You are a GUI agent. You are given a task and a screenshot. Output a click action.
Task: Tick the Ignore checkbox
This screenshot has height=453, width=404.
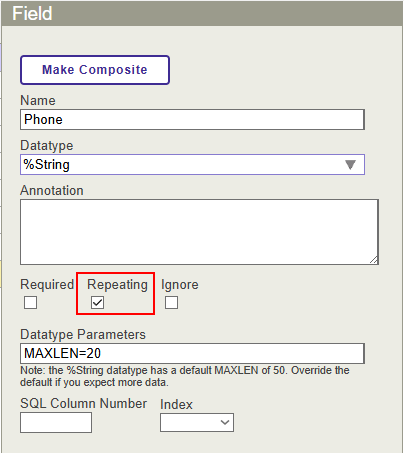click(171, 303)
